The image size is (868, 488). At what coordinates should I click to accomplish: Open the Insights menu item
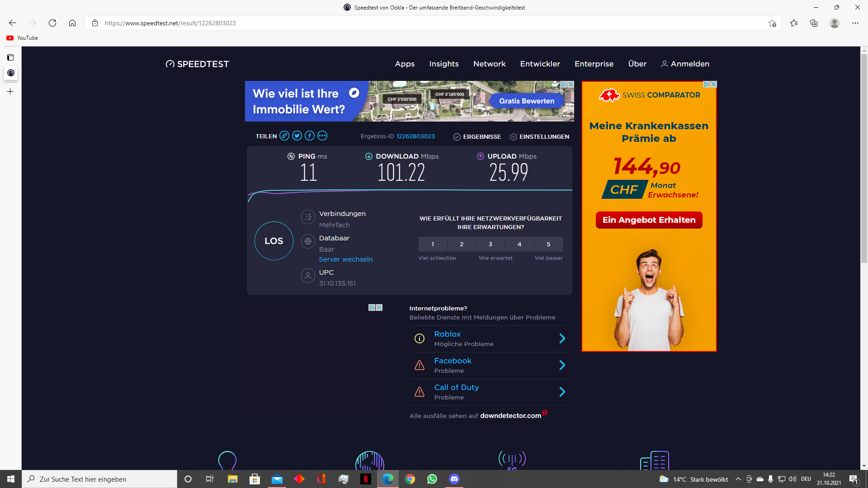point(444,64)
